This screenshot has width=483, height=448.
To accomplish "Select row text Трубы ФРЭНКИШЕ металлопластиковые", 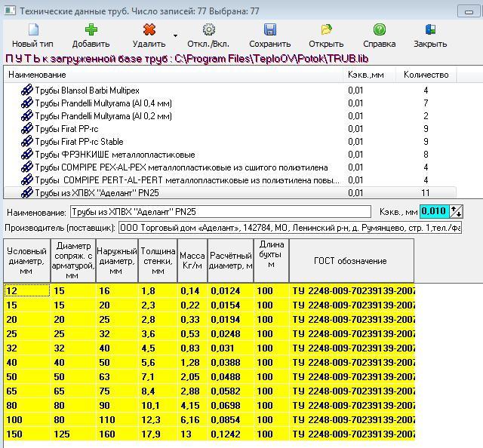I will [115, 155].
